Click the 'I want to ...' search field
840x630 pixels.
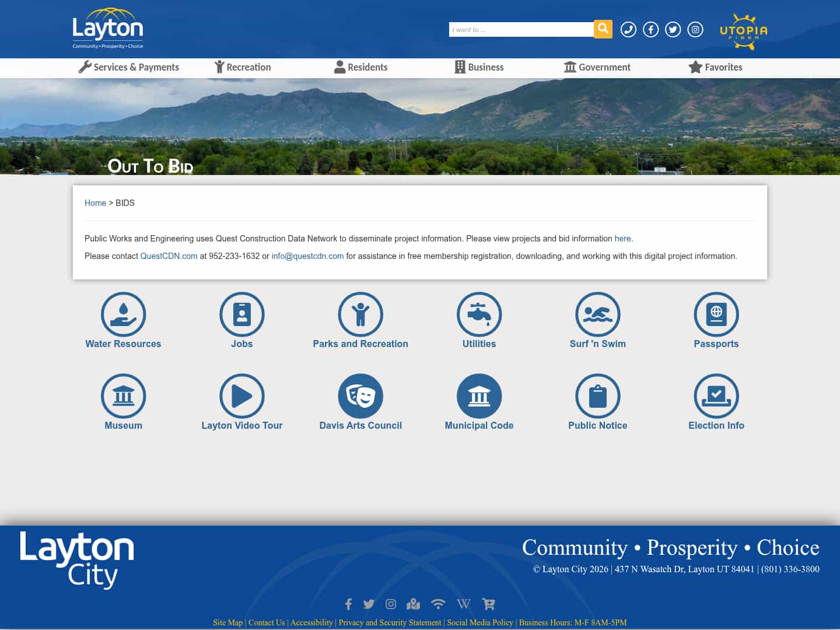pyautogui.click(x=521, y=29)
